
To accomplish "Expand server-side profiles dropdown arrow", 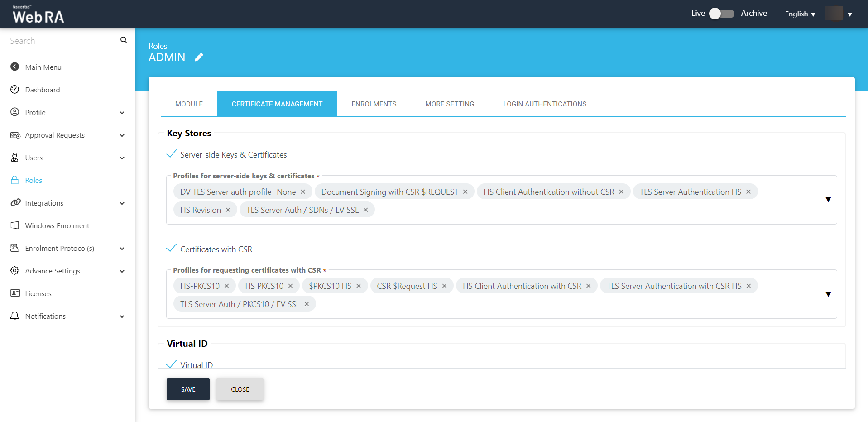I will pyautogui.click(x=828, y=200).
